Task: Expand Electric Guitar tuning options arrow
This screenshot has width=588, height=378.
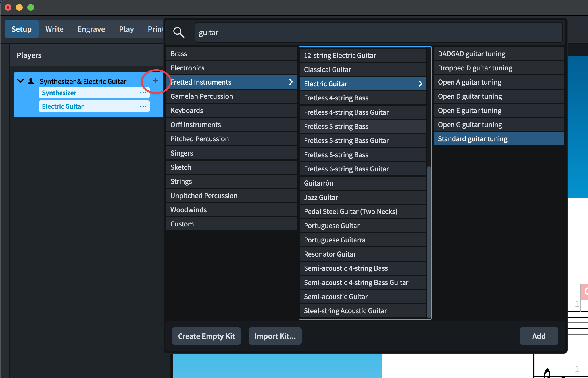Action: tap(420, 84)
